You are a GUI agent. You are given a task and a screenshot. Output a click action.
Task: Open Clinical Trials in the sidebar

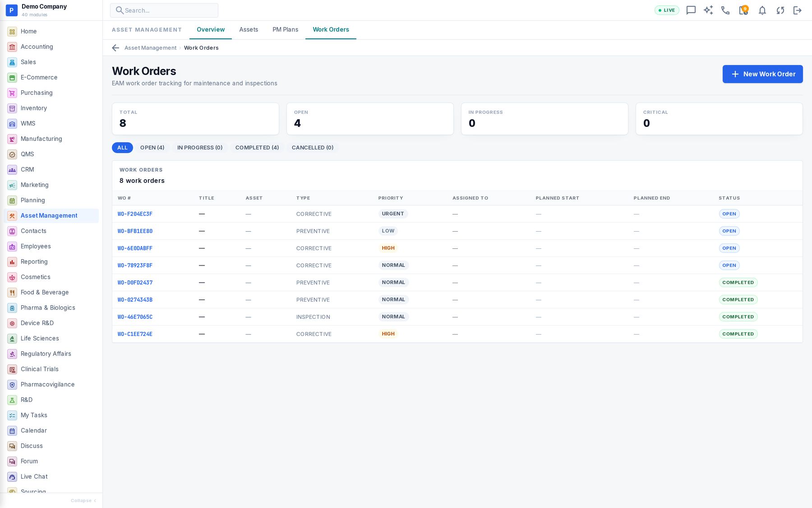(51, 369)
